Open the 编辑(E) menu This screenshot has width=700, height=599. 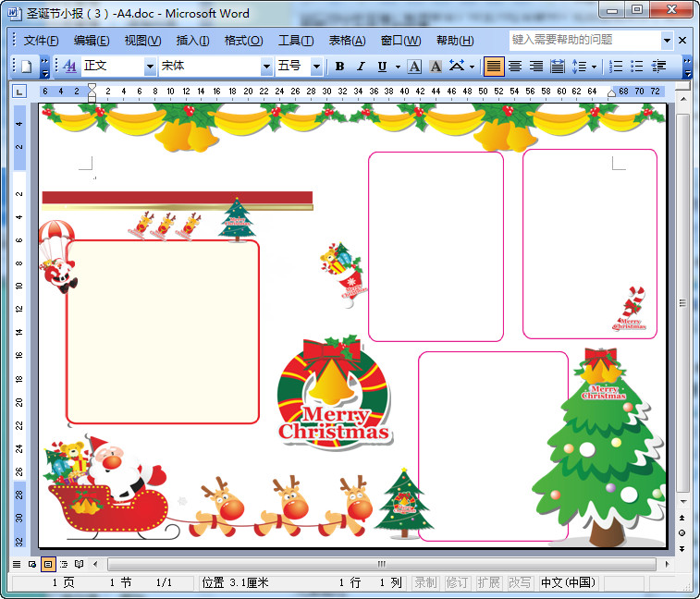pyautogui.click(x=92, y=41)
